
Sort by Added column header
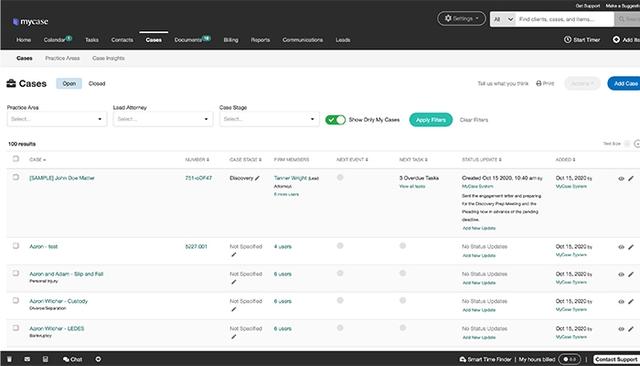point(565,160)
